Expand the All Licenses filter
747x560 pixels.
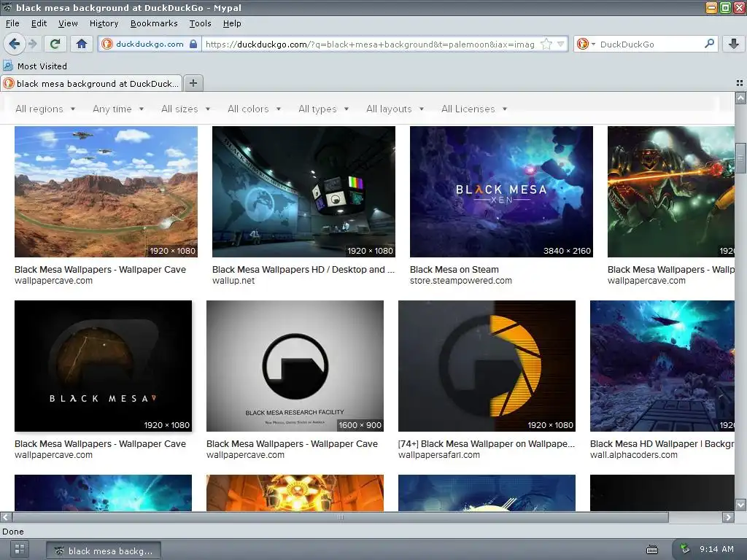(474, 109)
